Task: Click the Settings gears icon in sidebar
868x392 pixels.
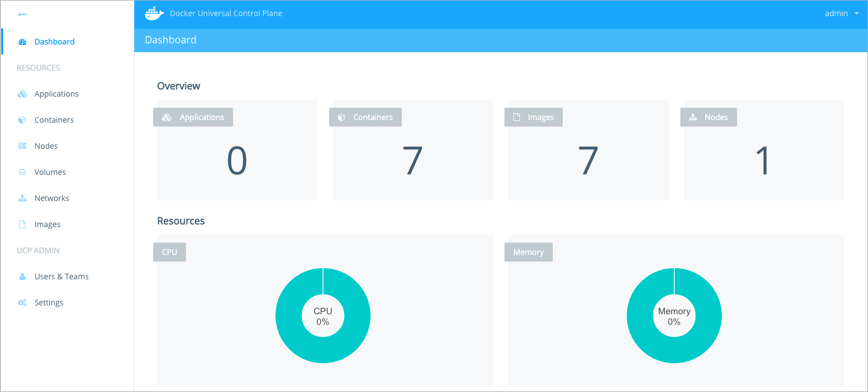Action: click(x=22, y=303)
